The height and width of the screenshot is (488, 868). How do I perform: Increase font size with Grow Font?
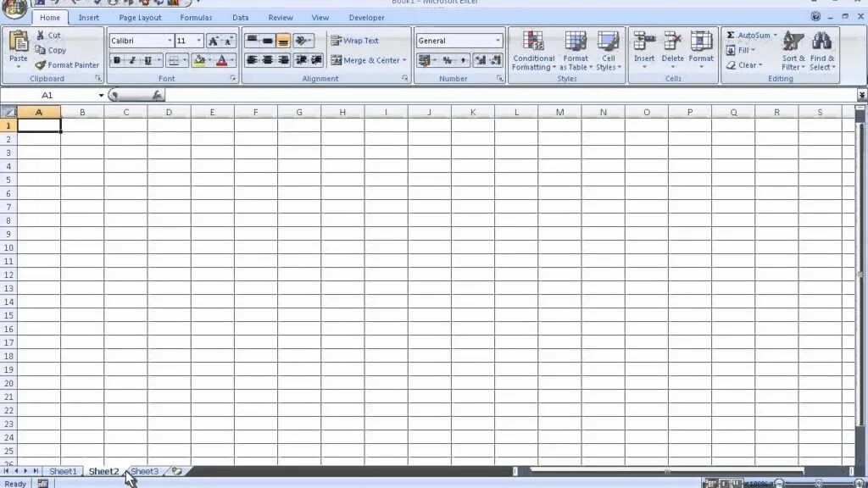(214, 41)
